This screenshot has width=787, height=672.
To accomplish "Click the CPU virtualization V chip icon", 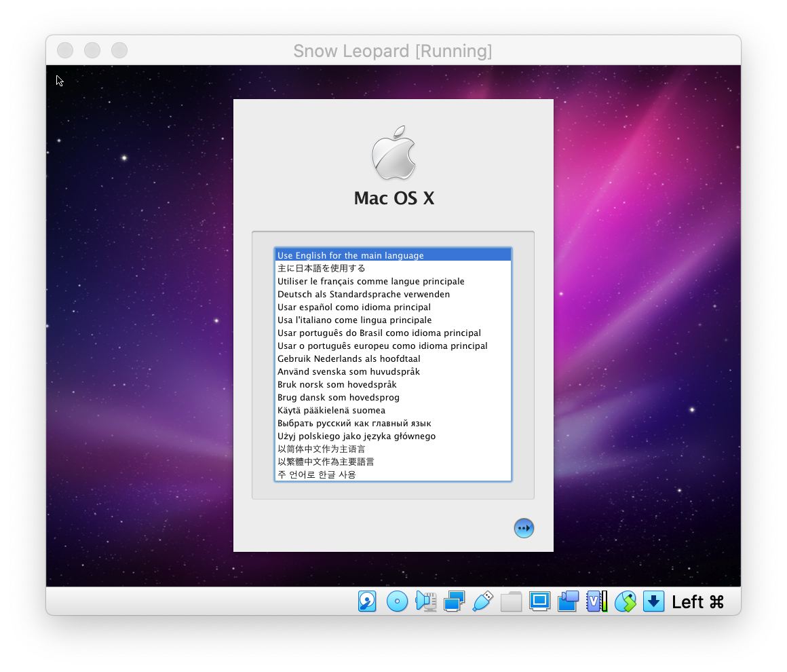I will tap(597, 601).
